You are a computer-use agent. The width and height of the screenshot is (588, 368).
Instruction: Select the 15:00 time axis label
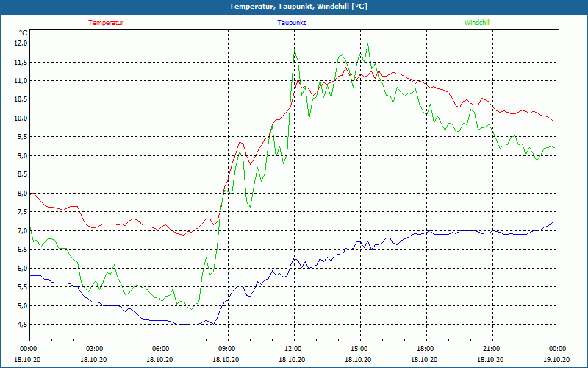click(x=359, y=349)
